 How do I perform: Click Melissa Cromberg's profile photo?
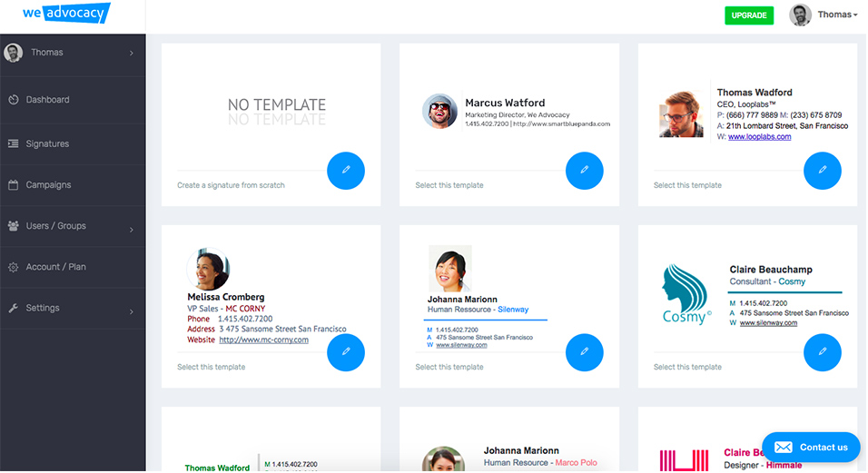tap(208, 269)
